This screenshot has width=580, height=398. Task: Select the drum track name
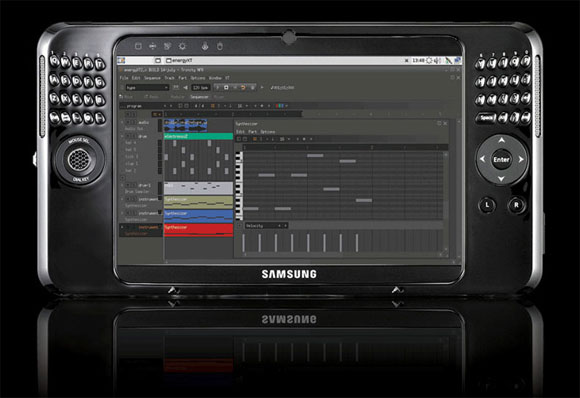[143, 136]
